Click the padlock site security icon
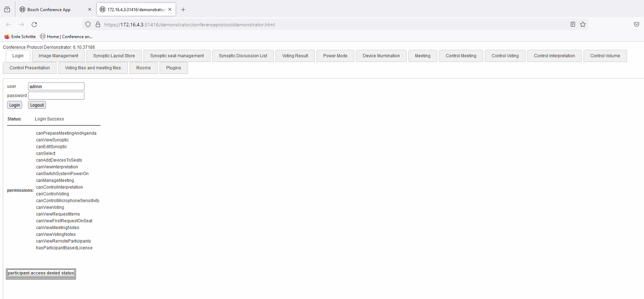 (x=98, y=24)
